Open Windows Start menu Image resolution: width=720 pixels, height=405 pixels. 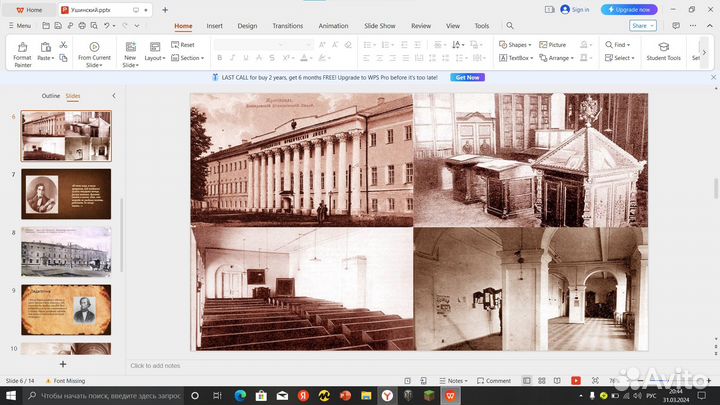coord(11,395)
